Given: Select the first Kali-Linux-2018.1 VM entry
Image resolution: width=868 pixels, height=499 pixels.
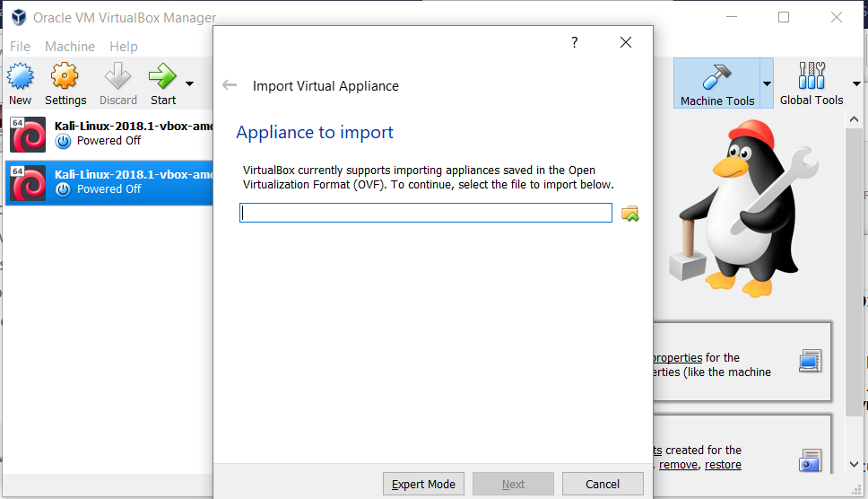Looking at the screenshot, I should coord(109,134).
